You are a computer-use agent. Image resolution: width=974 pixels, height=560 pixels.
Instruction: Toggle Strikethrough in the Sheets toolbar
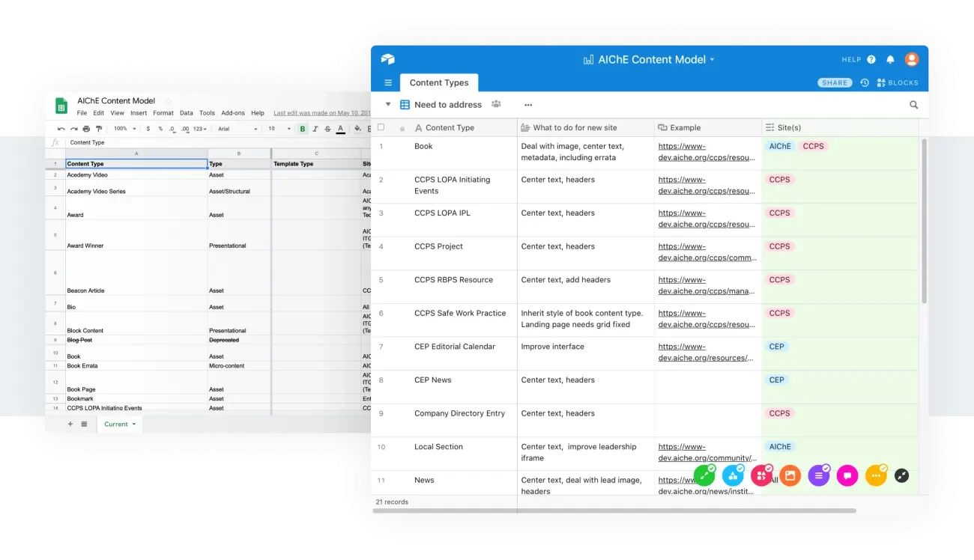pyautogui.click(x=327, y=129)
